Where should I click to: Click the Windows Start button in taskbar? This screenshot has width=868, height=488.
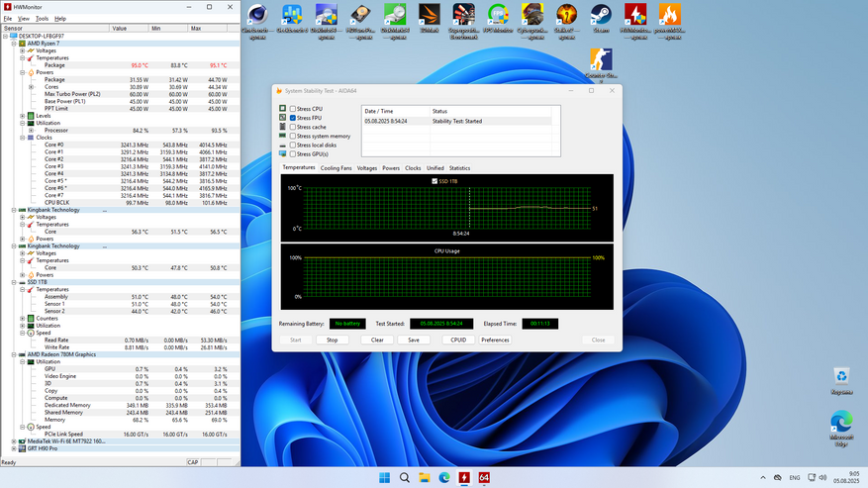[384, 478]
